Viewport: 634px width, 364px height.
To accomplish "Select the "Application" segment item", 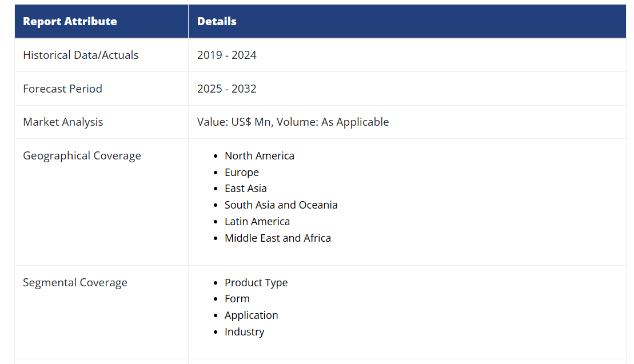I will [x=252, y=315].
